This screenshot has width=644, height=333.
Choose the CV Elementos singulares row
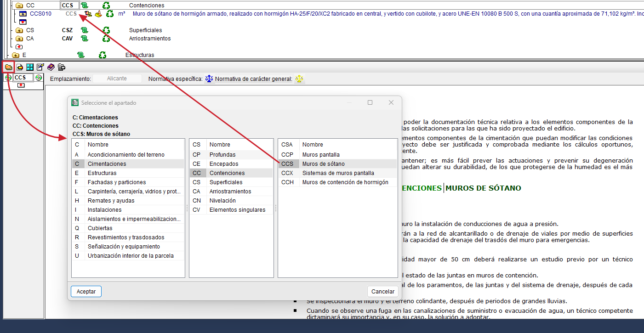tap(231, 210)
